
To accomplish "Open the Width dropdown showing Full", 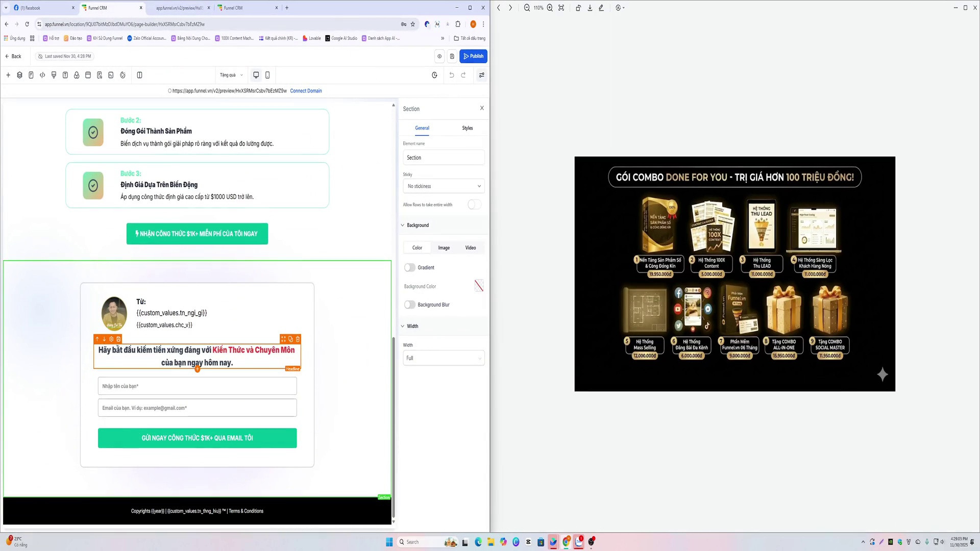I will pyautogui.click(x=444, y=358).
